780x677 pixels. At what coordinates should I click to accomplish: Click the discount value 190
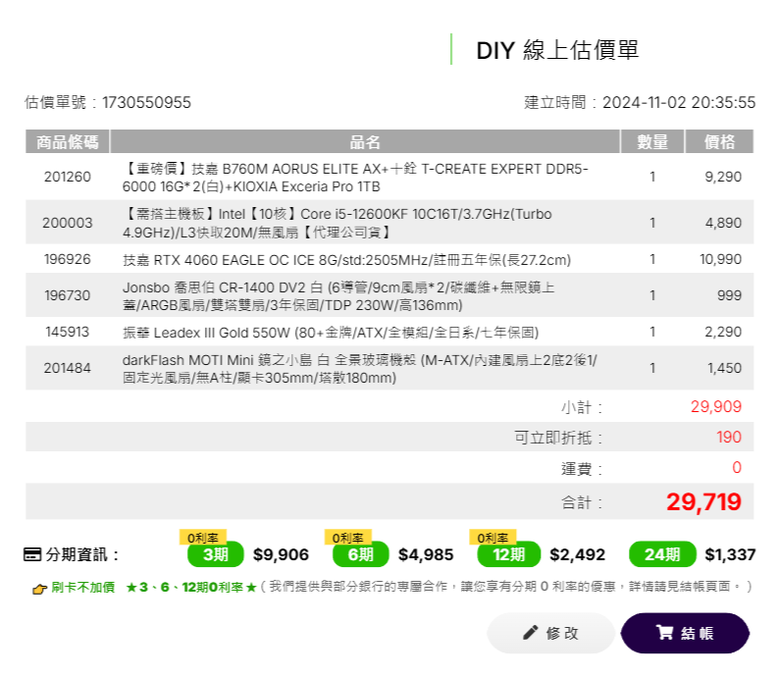pos(729,437)
